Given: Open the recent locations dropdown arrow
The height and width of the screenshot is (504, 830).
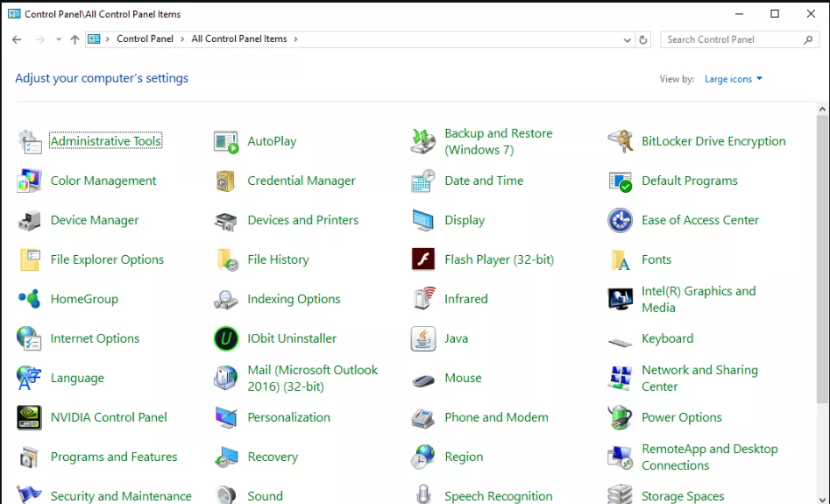Looking at the screenshot, I should pos(58,39).
